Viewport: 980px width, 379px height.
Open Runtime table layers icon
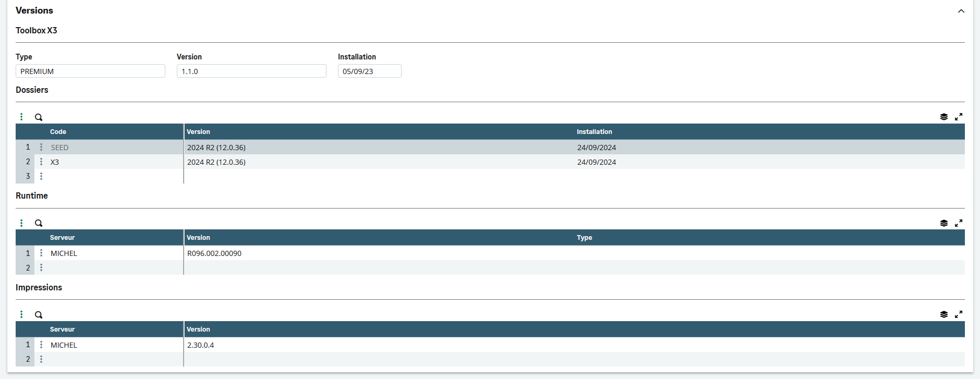[943, 223]
